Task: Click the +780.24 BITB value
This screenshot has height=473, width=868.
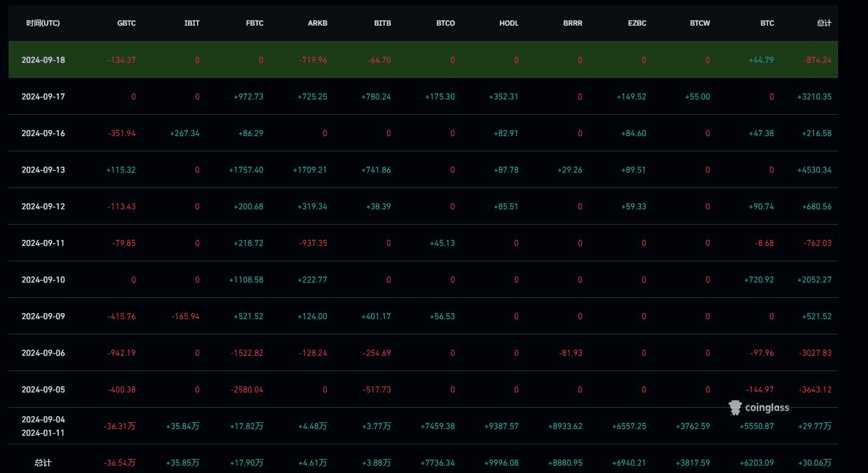Action: click(x=376, y=96)
